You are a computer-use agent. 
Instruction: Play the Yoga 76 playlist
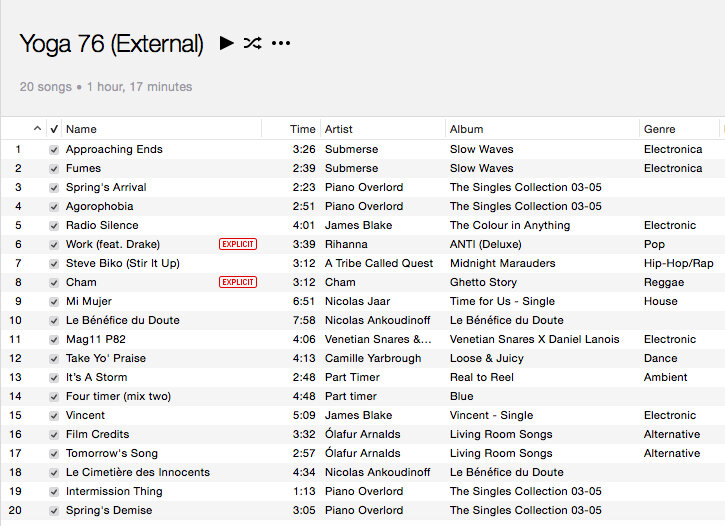tap(226, 43)
